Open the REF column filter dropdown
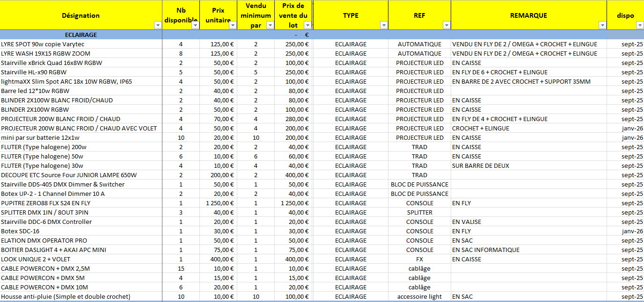Viewport: 644px width, 302px height. 446,25
